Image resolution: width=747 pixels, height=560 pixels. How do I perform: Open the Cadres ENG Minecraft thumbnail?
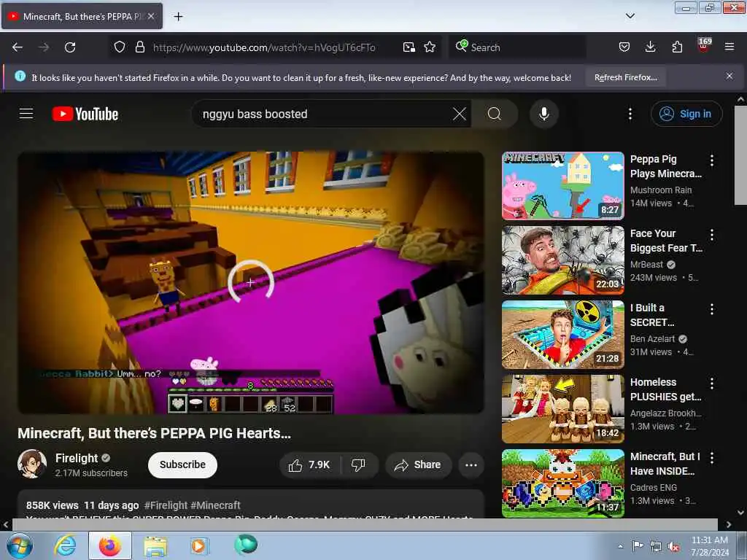(x=562, y=483)
